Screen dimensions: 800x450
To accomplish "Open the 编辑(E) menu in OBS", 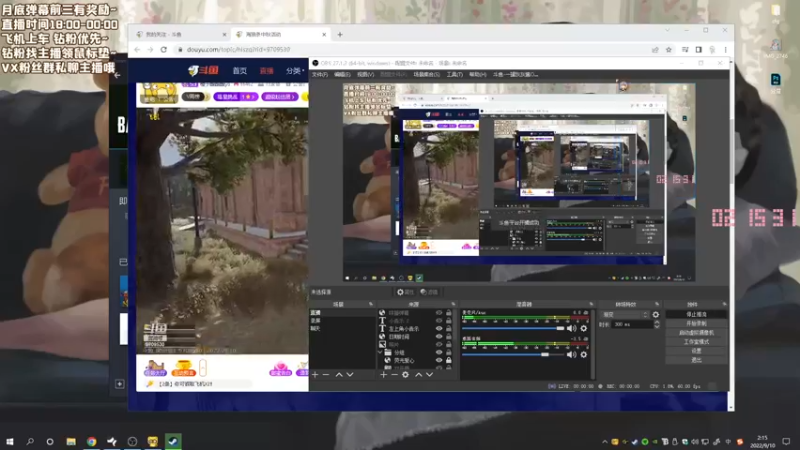I will click(x=342, y=74).
